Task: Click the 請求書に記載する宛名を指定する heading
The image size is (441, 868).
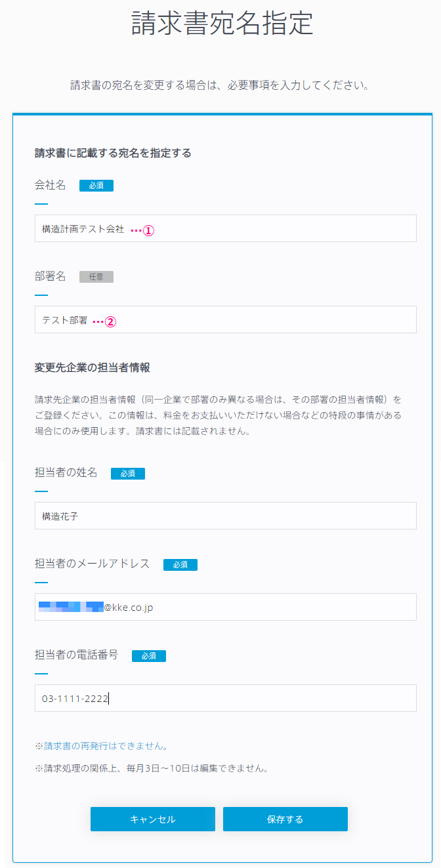Action: click(x=113, y=154)
